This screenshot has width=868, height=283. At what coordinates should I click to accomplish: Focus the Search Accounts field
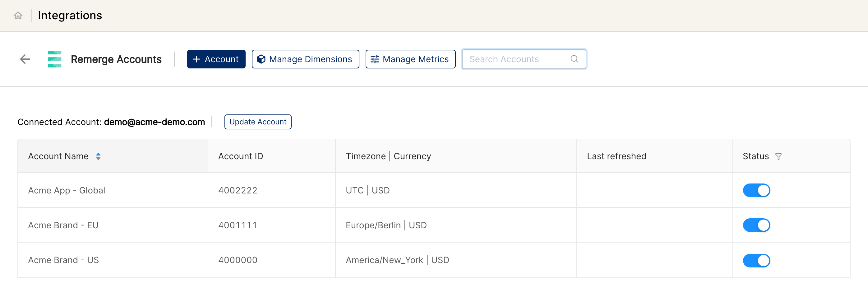(524, 59)
